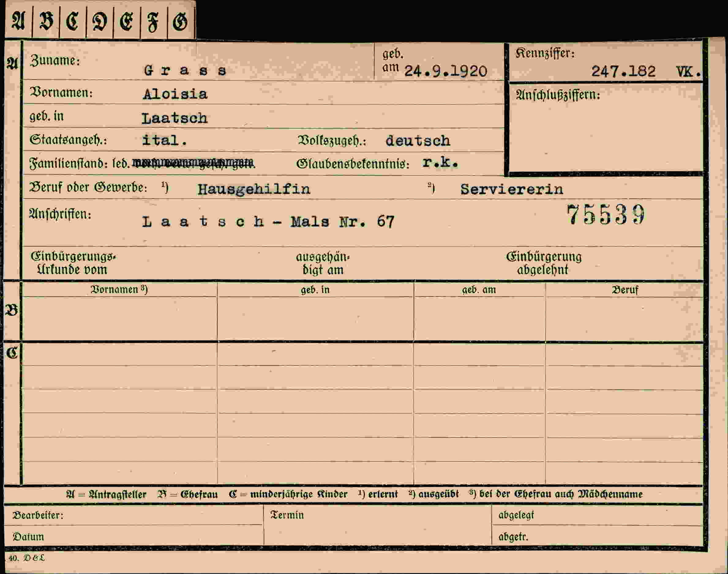Click the "geb. in" column header in table
Viewport: 728px width, 574px height.
315,290
